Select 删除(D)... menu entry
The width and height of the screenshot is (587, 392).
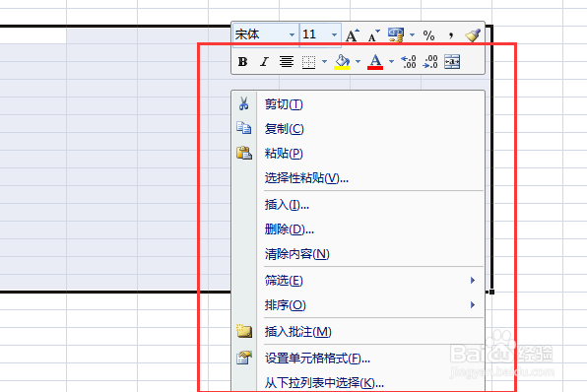click(359, 229)
